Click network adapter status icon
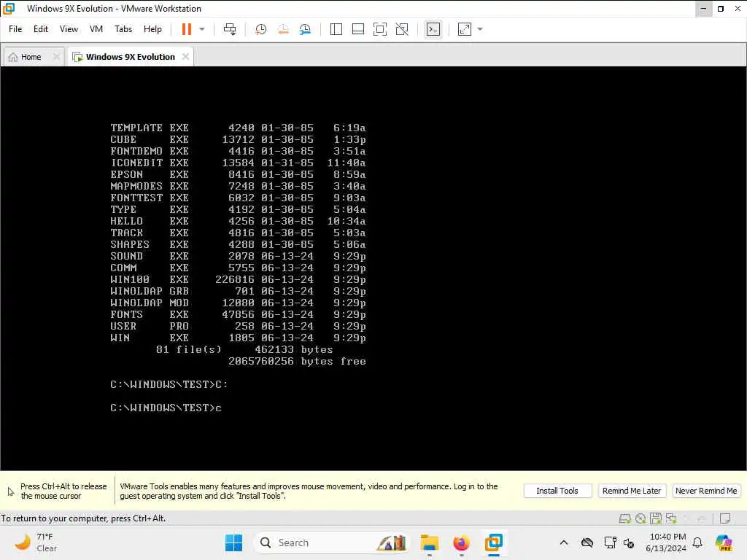 [671, 518]
